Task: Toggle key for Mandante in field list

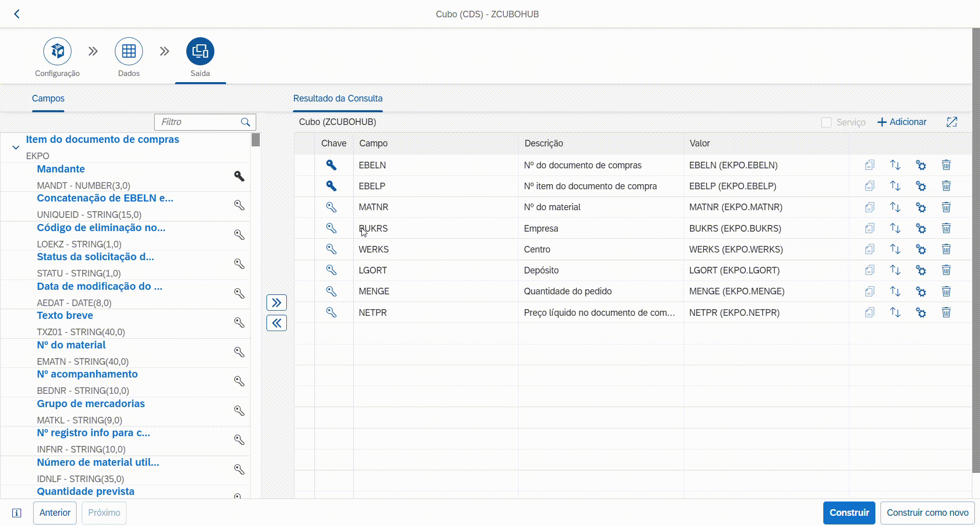Action: (x=239, y=177)
